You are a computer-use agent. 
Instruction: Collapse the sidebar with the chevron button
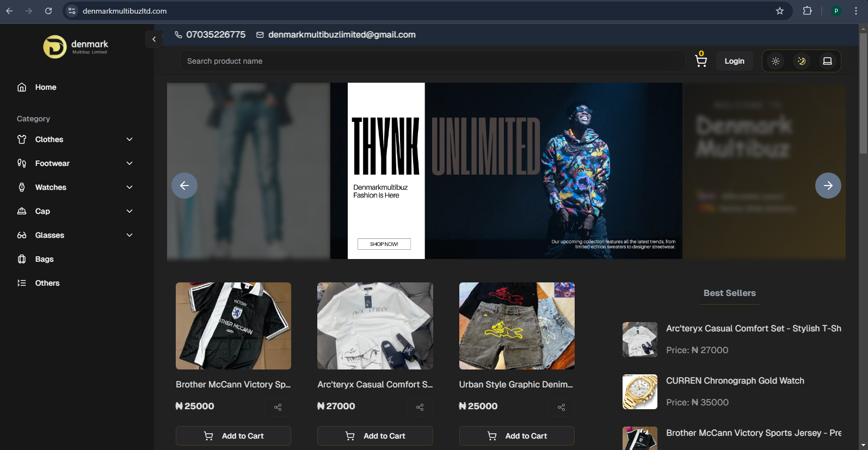click(x=154, y=39)
